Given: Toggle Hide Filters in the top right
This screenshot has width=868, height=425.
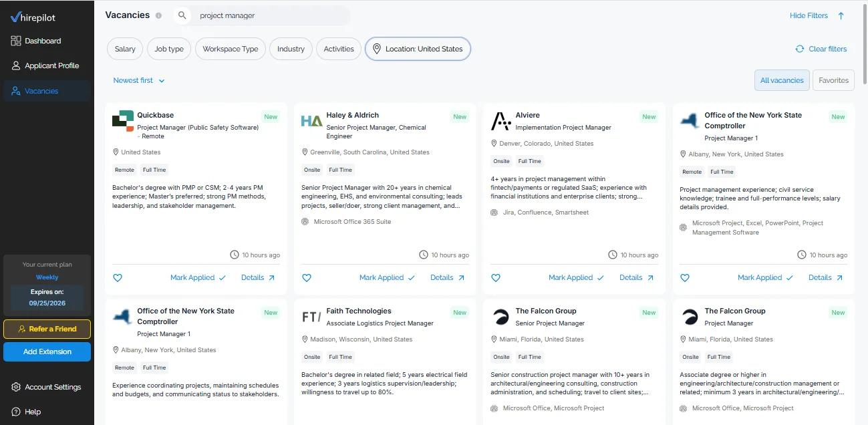Looking at the screenshot, I should [809, 15].
